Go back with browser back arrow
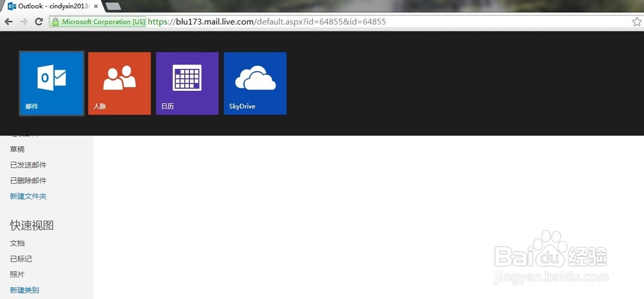The width and height of the screenshot is (644, 299). (8, 22)
